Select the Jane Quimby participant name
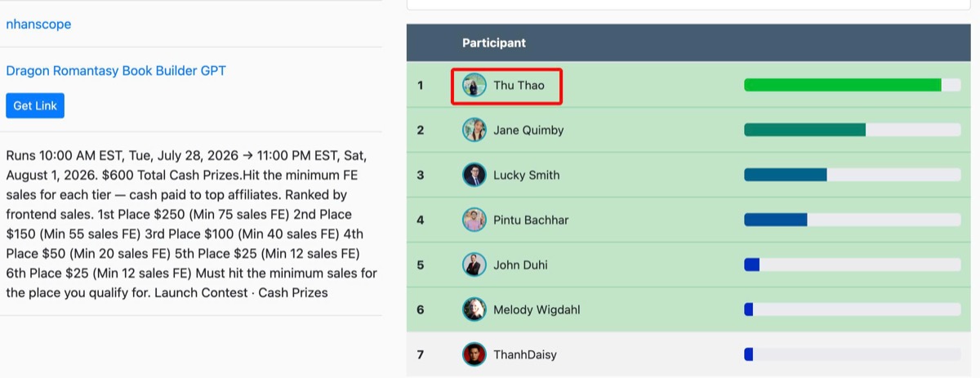Image resolution: width=980 pixels, height=378 pixels. point(528,130)
